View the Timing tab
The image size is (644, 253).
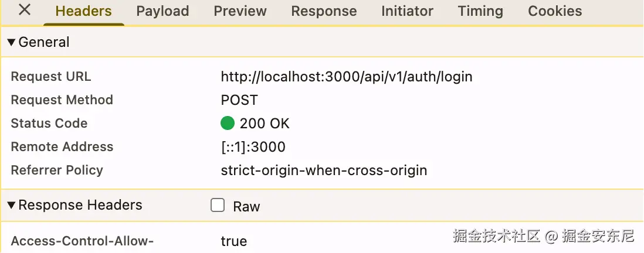480,11
